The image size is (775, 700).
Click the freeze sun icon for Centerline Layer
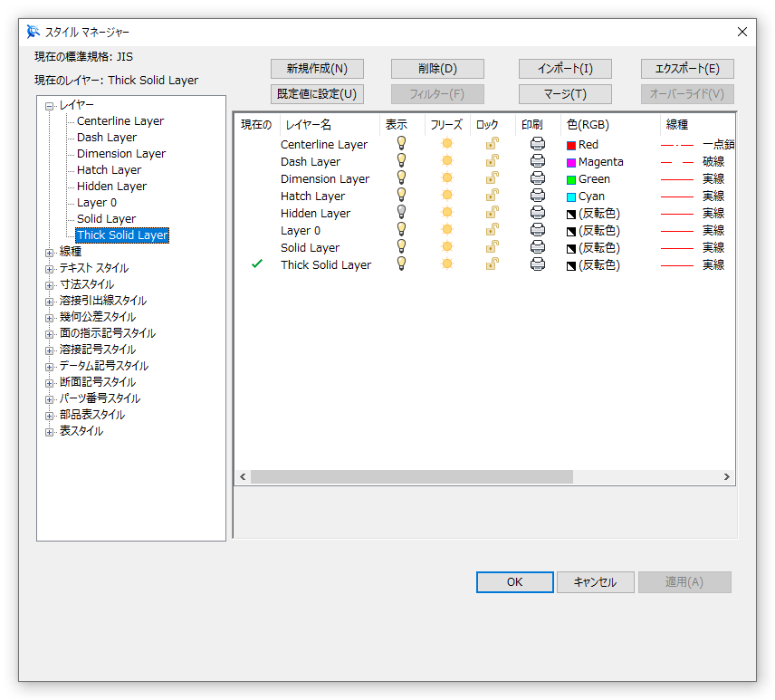click(446, 144)
